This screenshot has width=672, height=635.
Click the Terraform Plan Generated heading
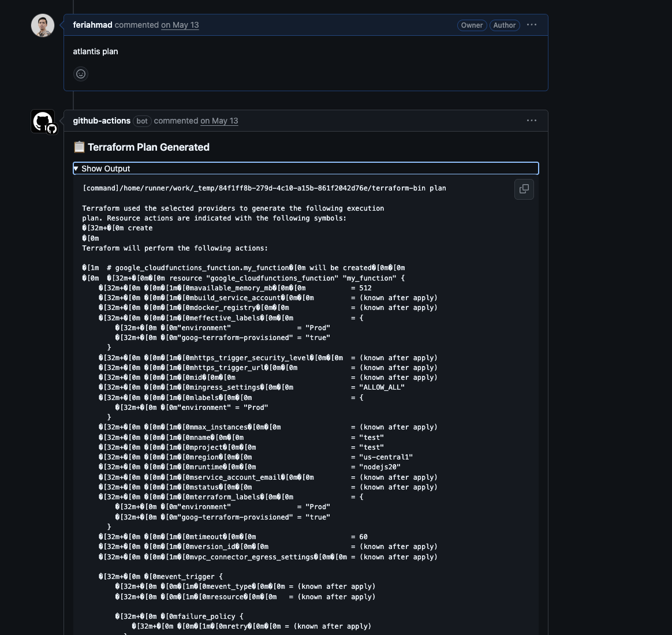pyautogui.click(x=148, y=147)
